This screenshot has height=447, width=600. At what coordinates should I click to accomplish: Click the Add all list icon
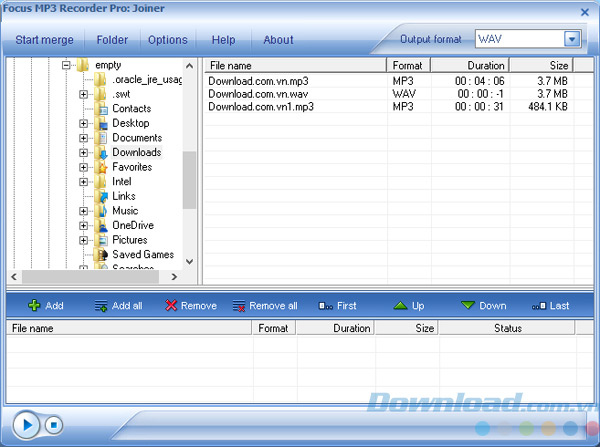pos(101,306)
